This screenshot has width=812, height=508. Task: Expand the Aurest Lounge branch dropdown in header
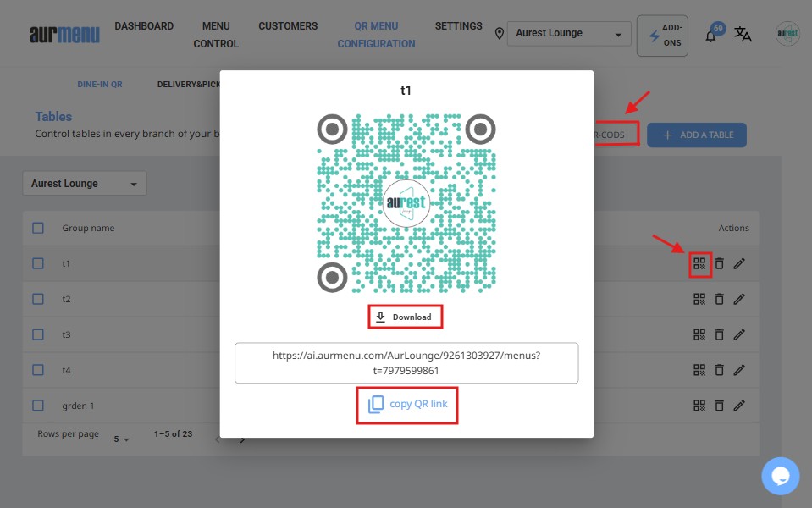click(569, 34)
